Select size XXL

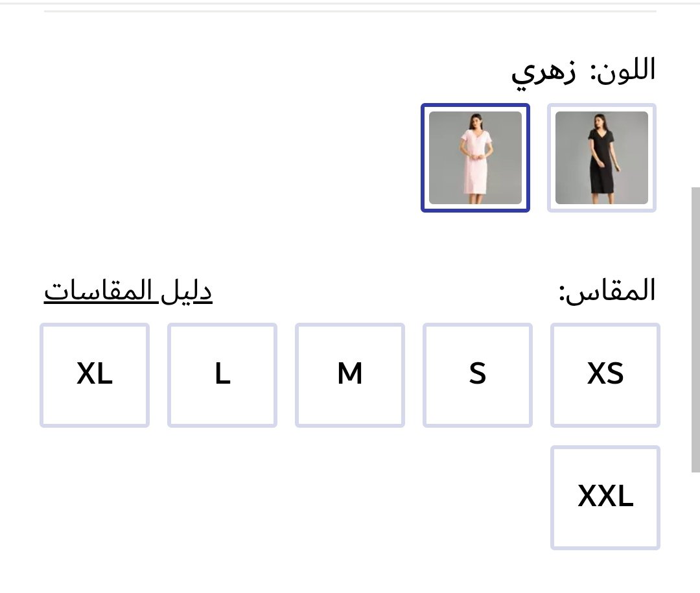point(605,498)
